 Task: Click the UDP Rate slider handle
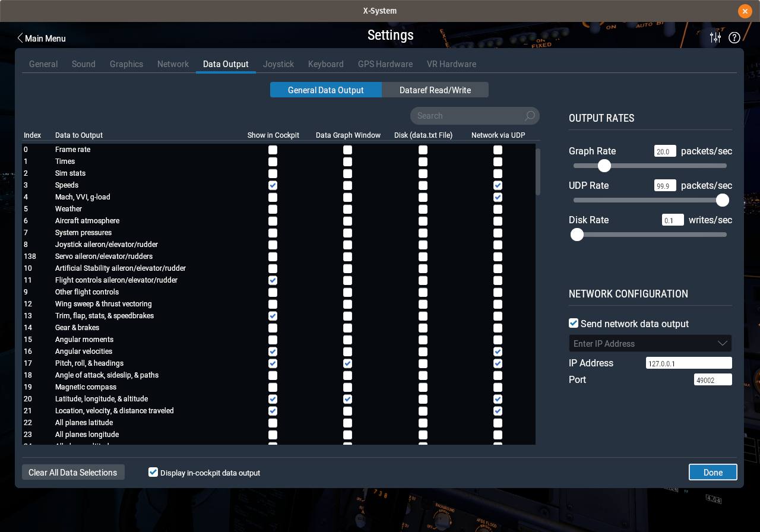click(723, 200)
